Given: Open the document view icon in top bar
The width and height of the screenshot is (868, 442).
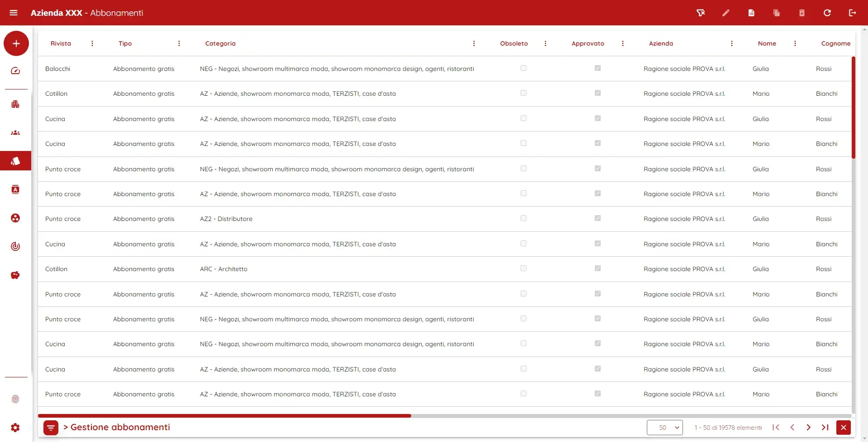Looking at the screenshot, I should [751, 13].
